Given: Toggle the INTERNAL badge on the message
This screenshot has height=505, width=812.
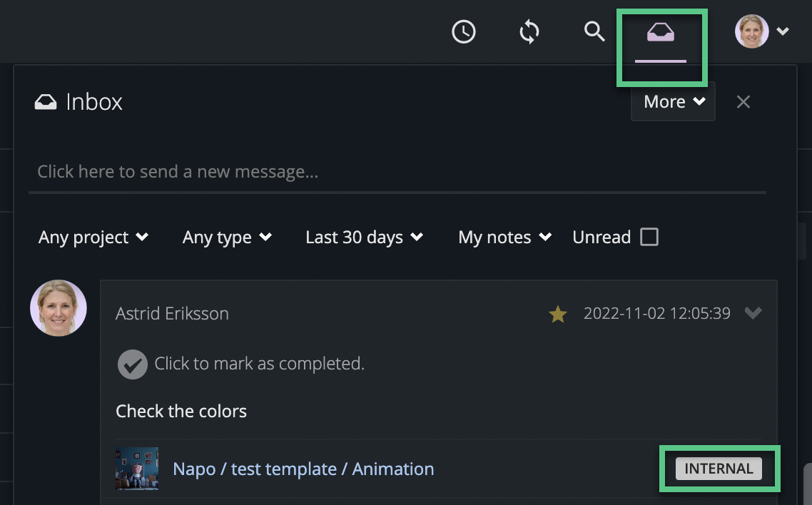Looking at the screenshot, I should (719, 469).
